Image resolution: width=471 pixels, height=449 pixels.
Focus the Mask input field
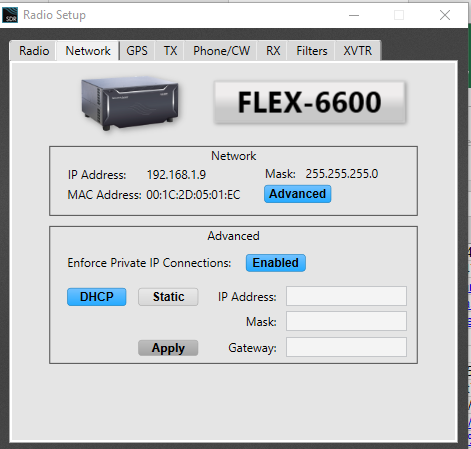[x=346, y=321]
